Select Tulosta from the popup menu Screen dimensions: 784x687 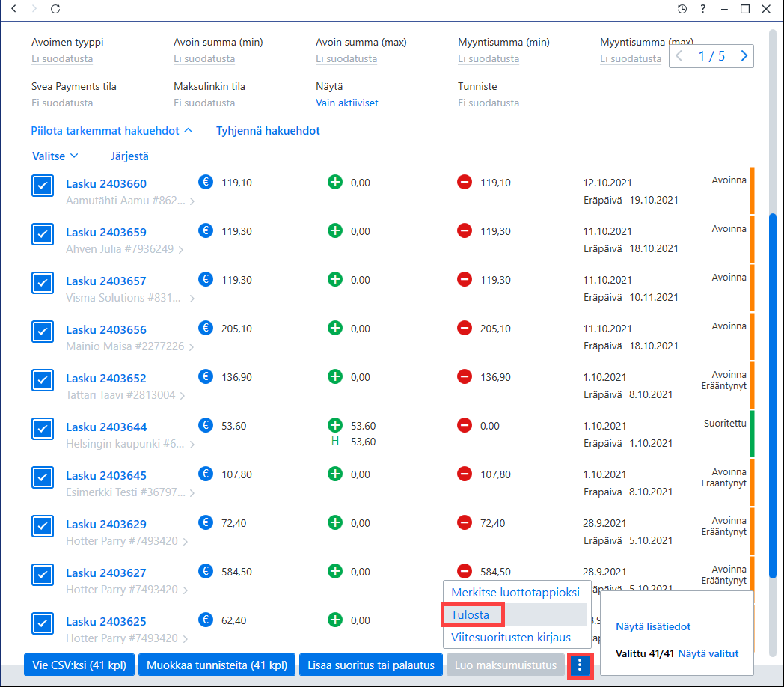pyautogui.click(x=470, y=615)
